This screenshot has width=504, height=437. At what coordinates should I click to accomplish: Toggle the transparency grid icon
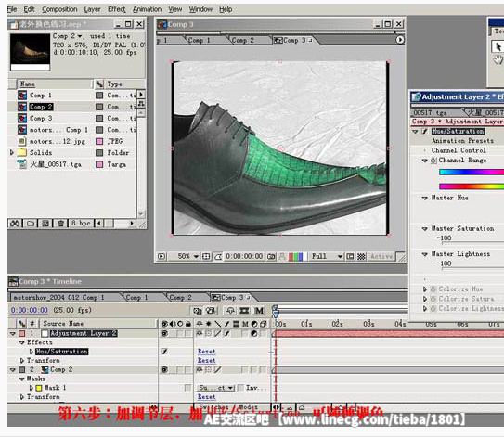361,256
